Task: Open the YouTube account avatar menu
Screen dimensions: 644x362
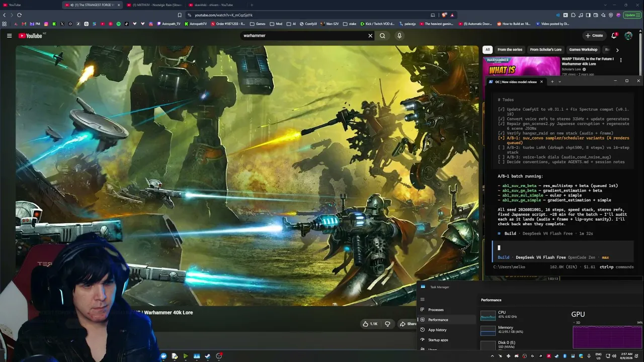Action: 628,36
